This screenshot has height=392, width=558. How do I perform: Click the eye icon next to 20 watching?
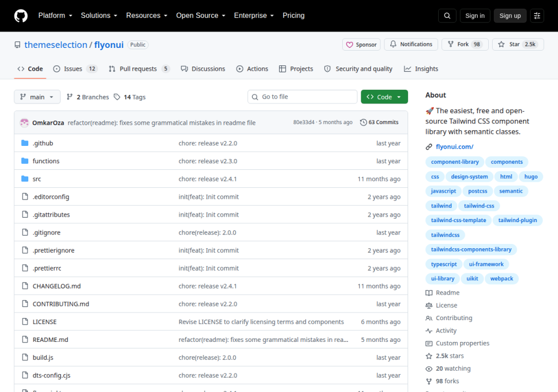(429, 369)
